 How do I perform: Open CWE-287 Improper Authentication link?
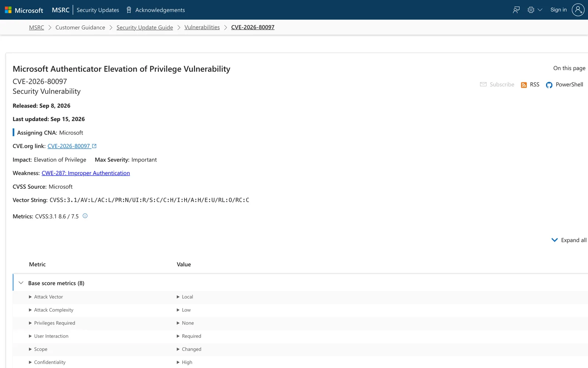click(86, 173)
